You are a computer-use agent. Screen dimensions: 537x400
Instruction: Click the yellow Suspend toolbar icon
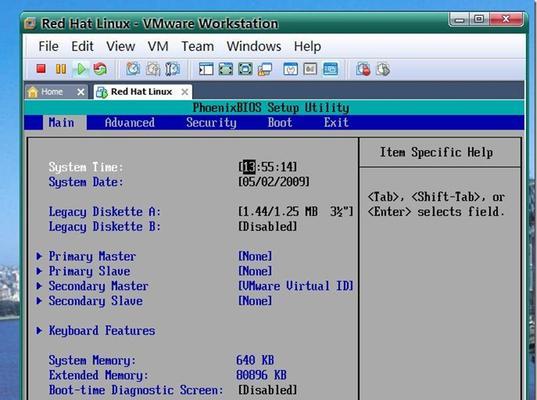click(x=61, y=69)
